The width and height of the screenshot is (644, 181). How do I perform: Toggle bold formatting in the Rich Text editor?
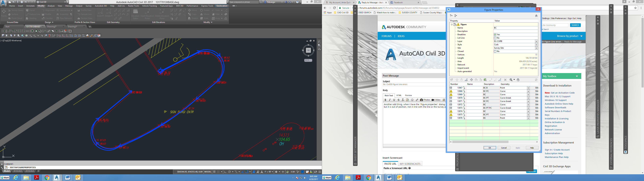(386, 100)
